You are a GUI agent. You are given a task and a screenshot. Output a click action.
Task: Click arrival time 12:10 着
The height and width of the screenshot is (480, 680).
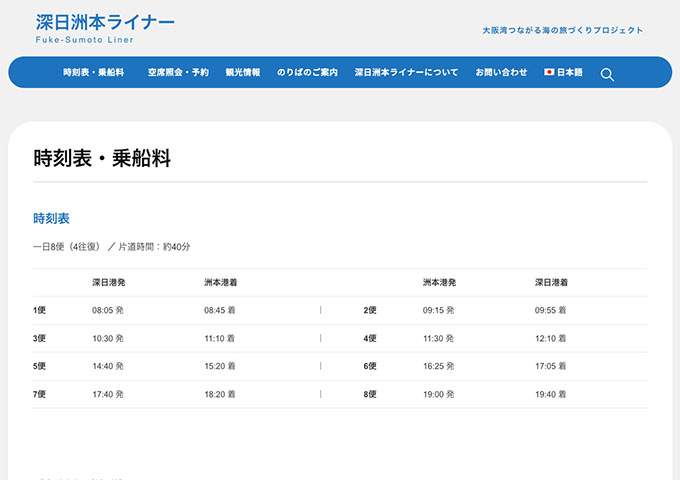coord(550,338)
